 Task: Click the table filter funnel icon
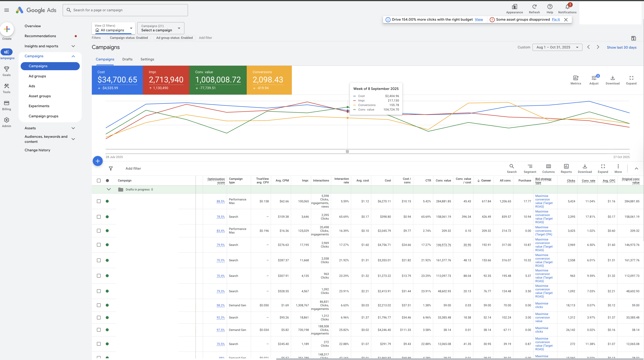click(111, 169)
